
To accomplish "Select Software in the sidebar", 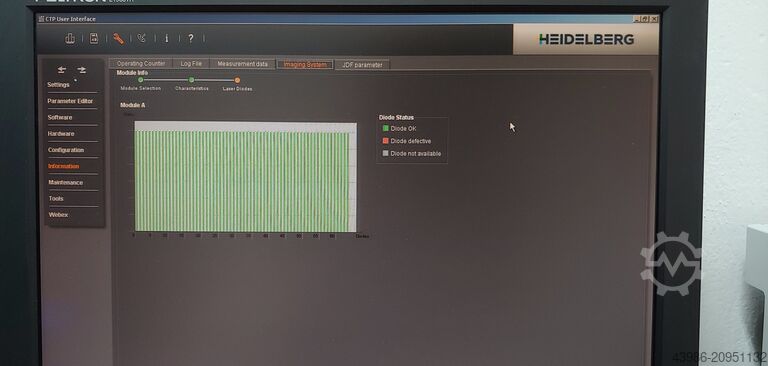I will 60,118.
